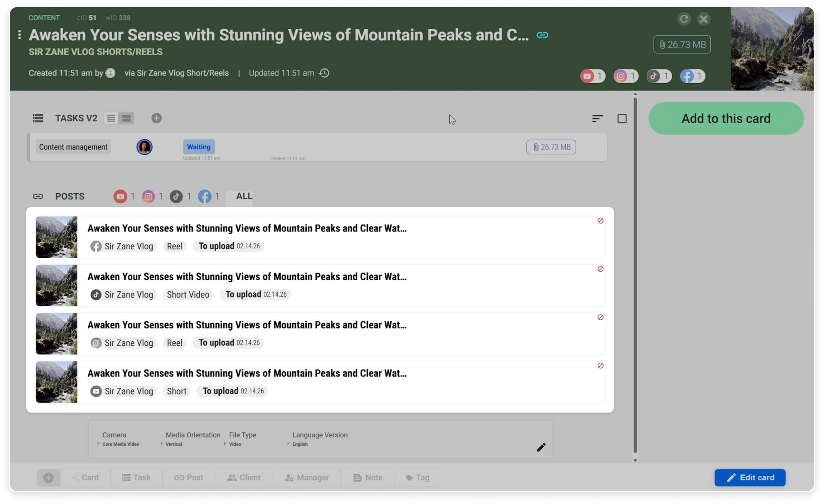Switch tasks to compact list view
This screenshot has width=824, height=504.
(x=111, y=118)
